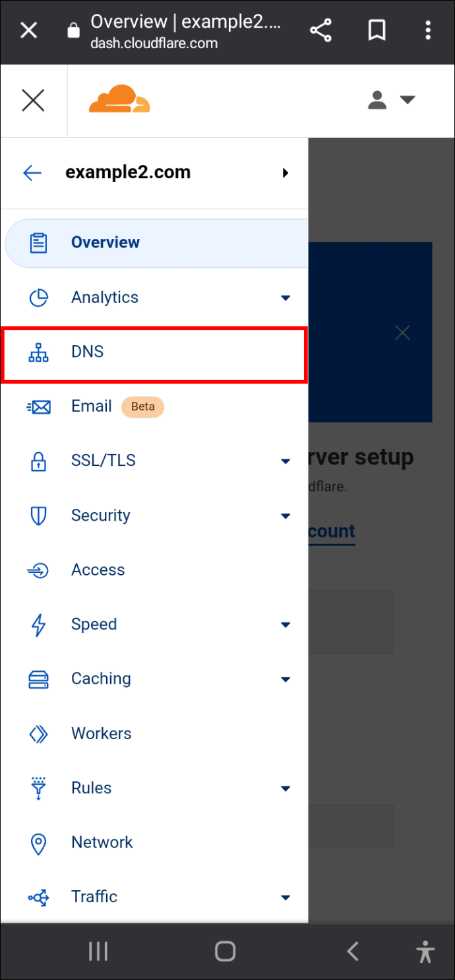
Task: Expand the Analytics submenu arrow
Action: tap(286, 298)
